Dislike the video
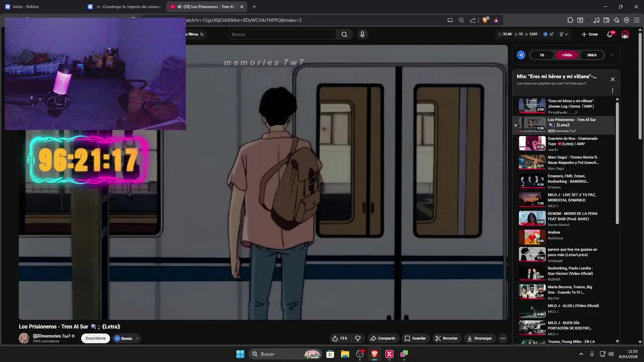 tap(358, 338)
